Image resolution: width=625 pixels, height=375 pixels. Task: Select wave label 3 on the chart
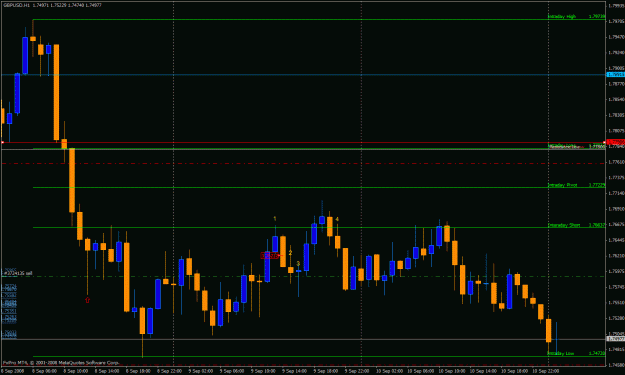coord(298,264)
